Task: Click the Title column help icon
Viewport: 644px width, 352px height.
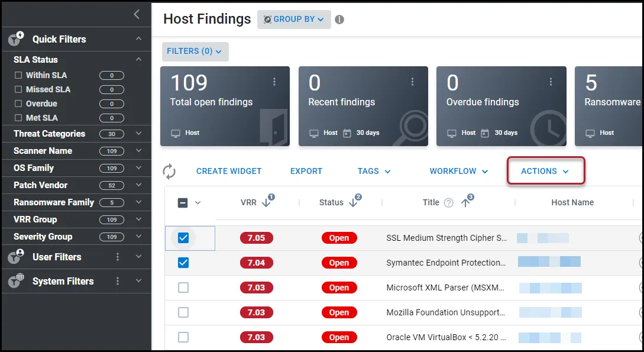Action: (449, 202)
